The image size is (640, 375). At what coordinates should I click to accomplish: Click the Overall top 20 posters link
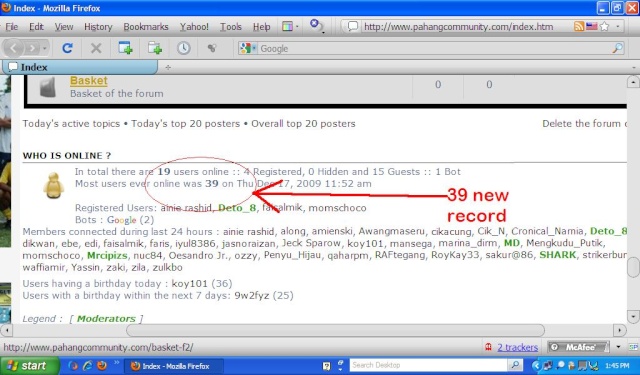pyautogui.click(x=303, y=124)
